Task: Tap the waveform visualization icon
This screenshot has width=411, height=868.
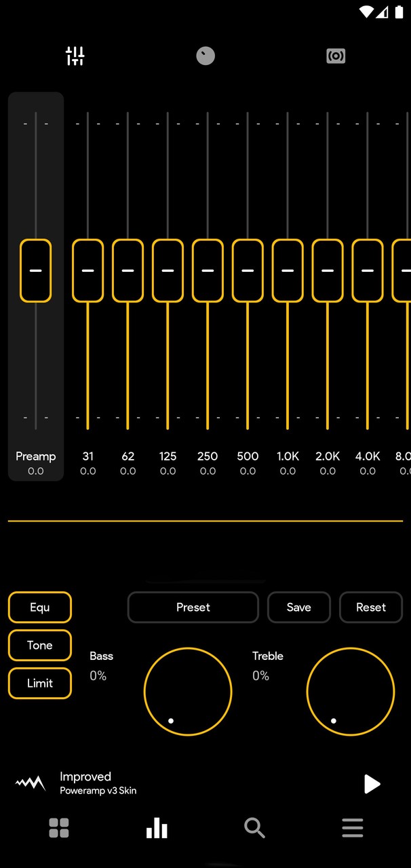Action: [31, 783]
